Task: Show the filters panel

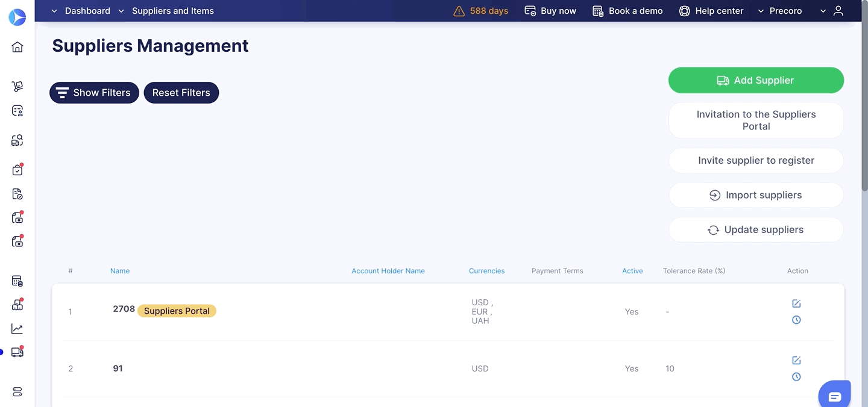Action: [94, 93]
